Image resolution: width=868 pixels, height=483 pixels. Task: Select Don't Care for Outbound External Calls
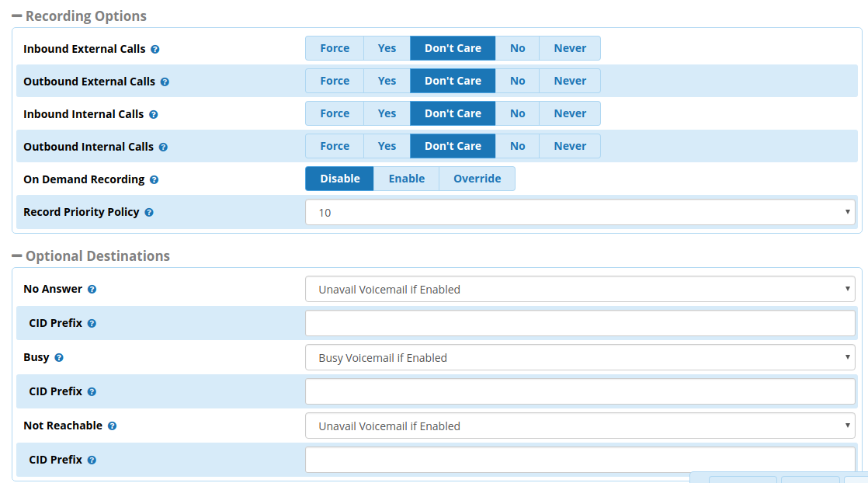click(x=453, y=81)
